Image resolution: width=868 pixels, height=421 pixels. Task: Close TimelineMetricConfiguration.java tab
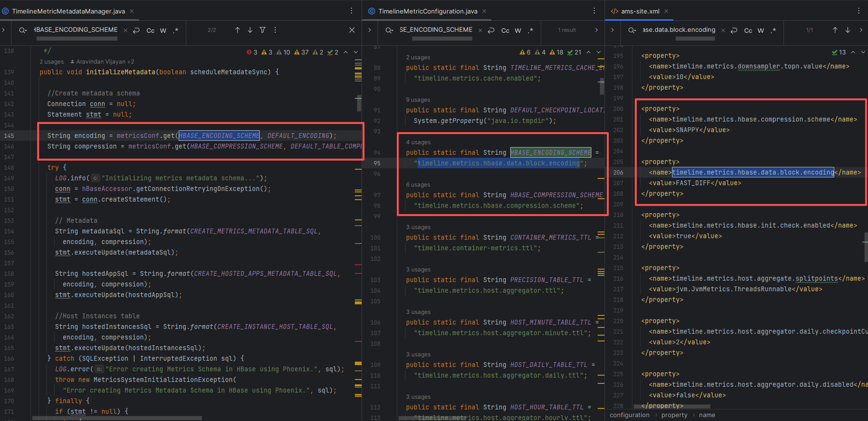[484, 11]
